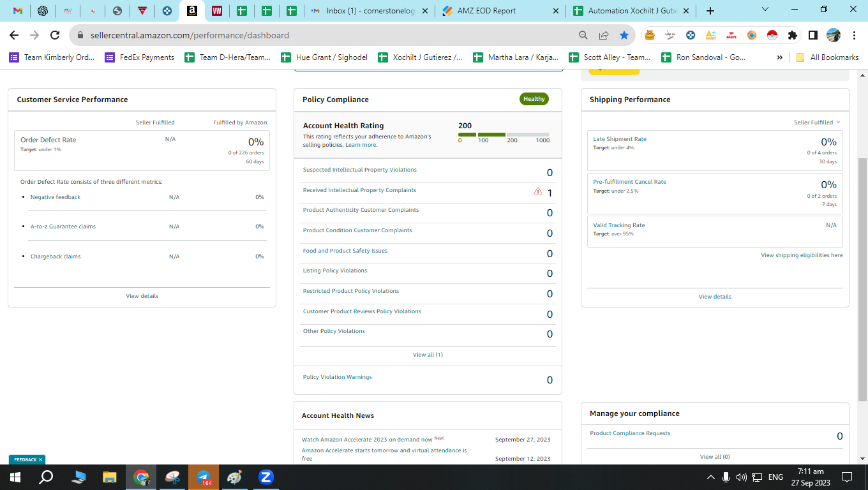Open the Gmail pinned tab
This screenshot has height=490, width=868.
18,11
